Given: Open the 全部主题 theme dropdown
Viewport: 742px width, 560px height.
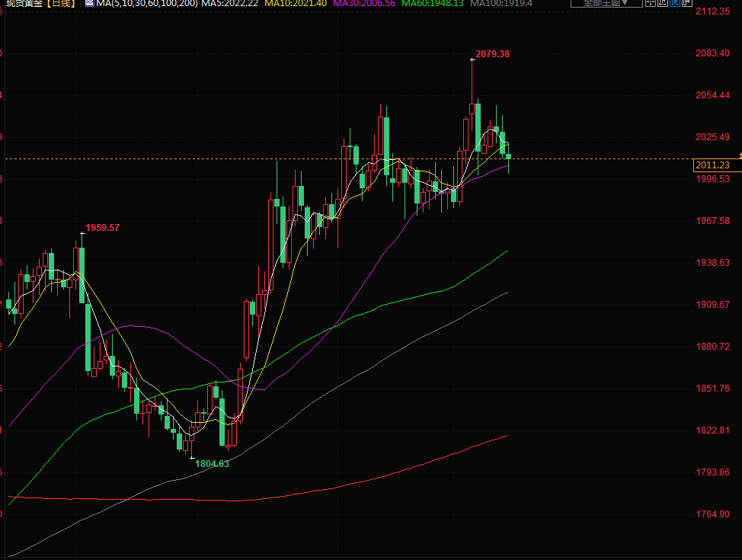Looking at the screenshot, I should (606, 3).
